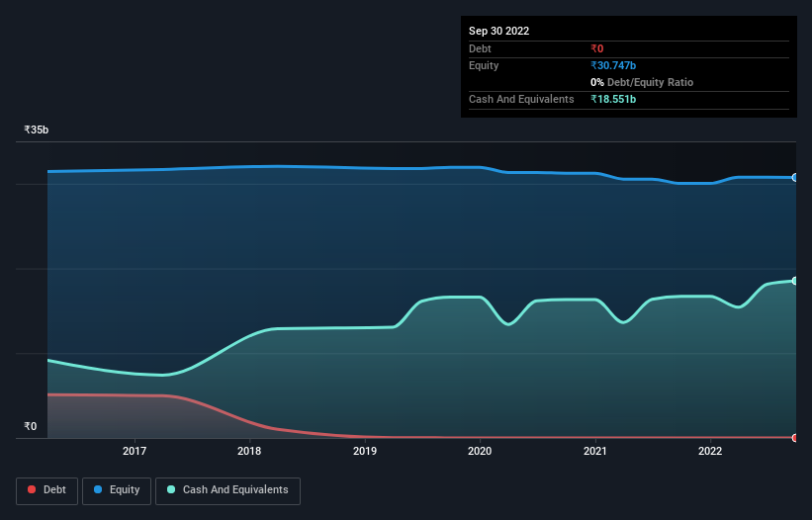Click the 2017 x-axis label
The image size is (812, 520).
point(135,451)
